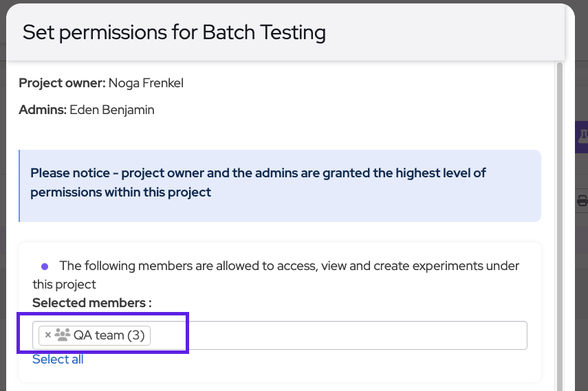588x391 pixels.
Task: Click the group icon in QA team tag
Action: point(63,335)
